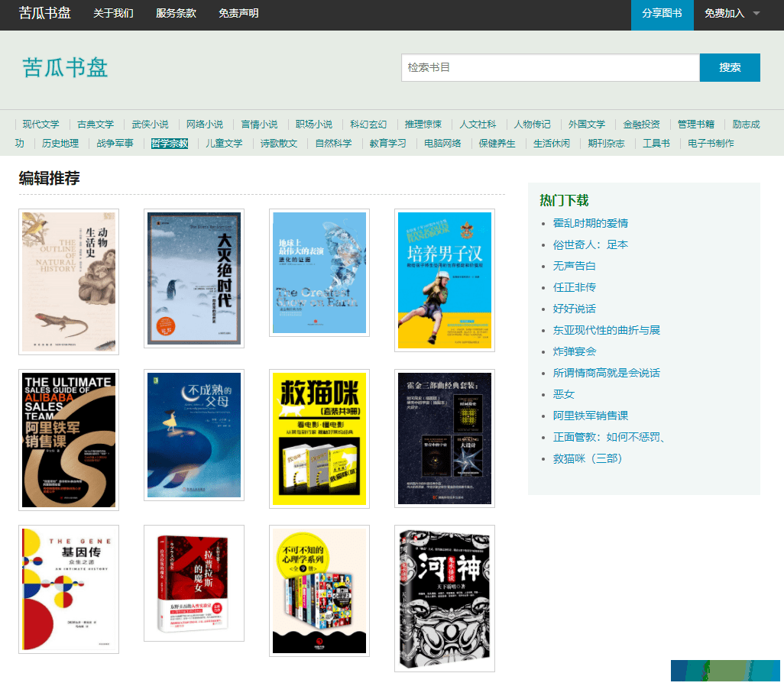Select the 人物传记 category
784x686 pixels.
coord(532,125)
